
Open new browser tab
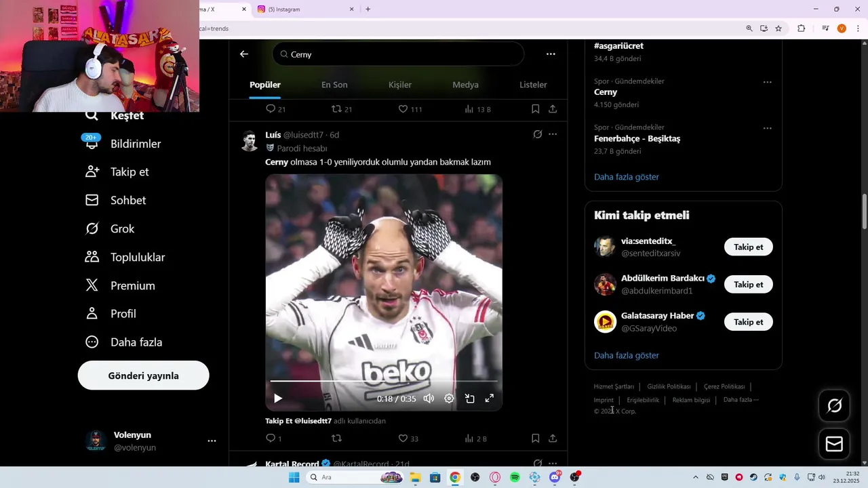click(368, 9)
